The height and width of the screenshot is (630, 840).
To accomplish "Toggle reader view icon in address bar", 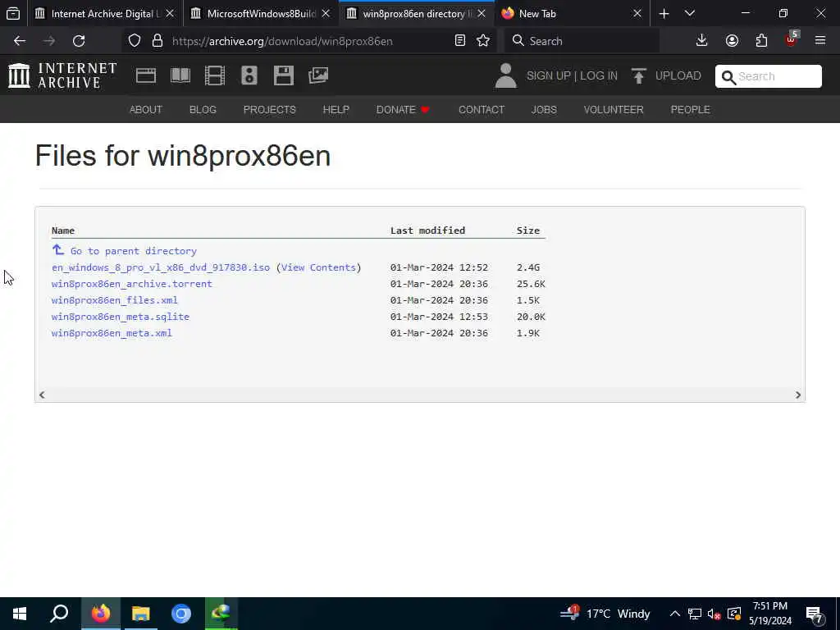I will tap(459, 41).
